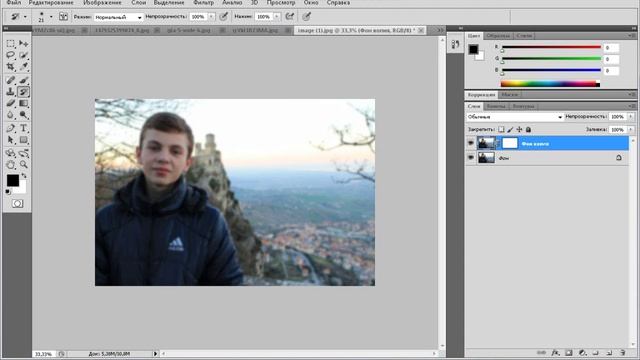
Task: Reset default foreground and background colors
Action: 8,192
